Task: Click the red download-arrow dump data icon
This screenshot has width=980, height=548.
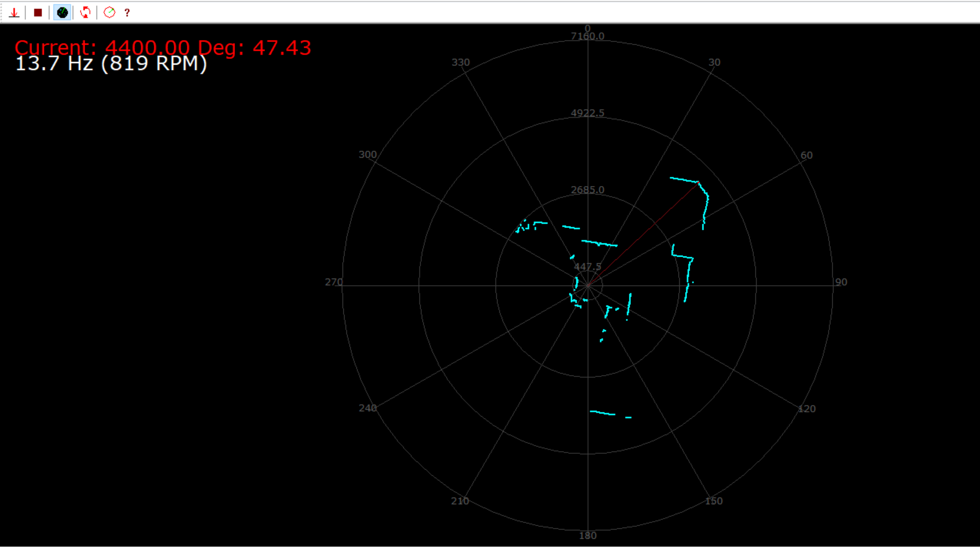Action: [14, 13]
